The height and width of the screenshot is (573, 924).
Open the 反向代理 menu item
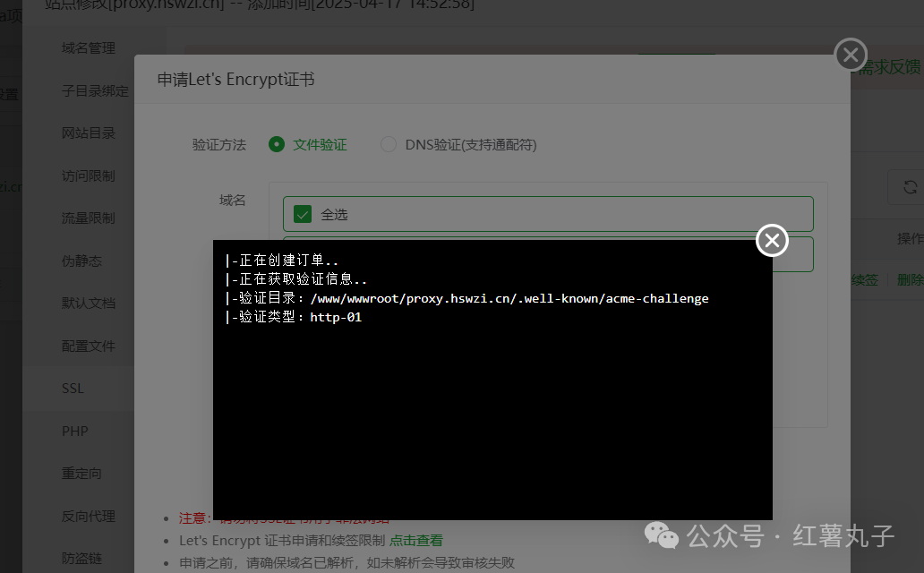(89, 516)
